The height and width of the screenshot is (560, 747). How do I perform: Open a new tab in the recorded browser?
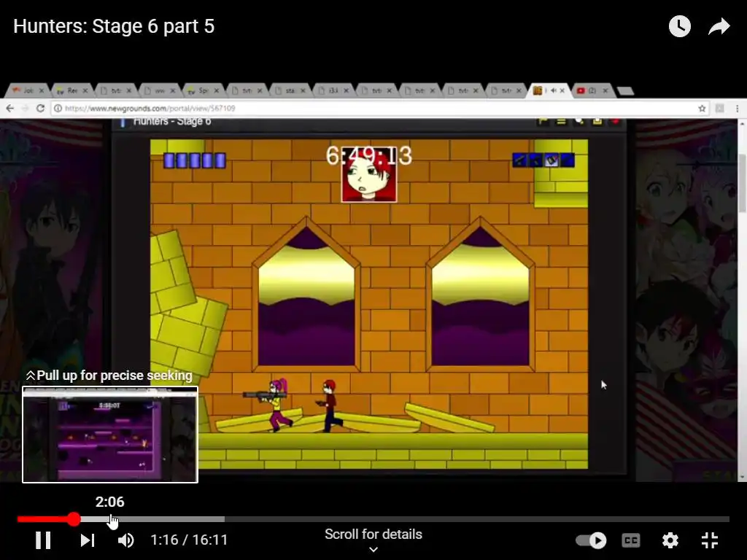(624, 91)
